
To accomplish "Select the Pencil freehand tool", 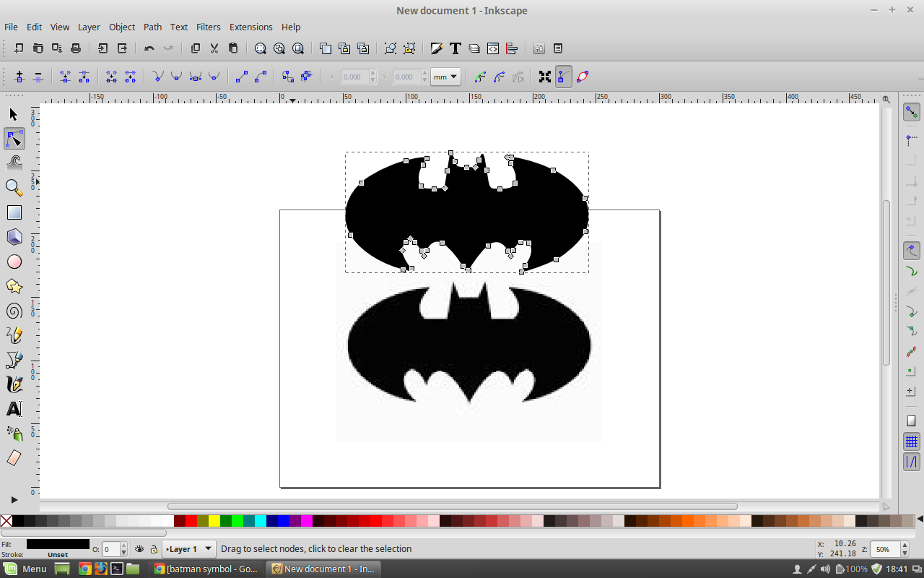I will click(x=14, y=335).
